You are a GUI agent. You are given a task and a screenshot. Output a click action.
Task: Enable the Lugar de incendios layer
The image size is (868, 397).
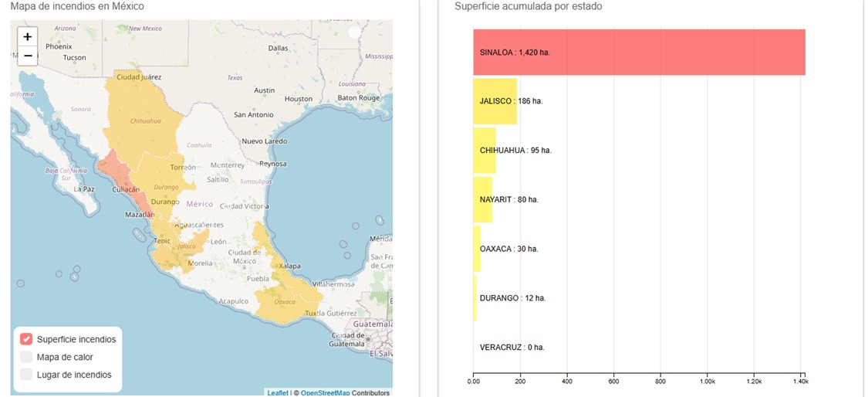(26, 375)
